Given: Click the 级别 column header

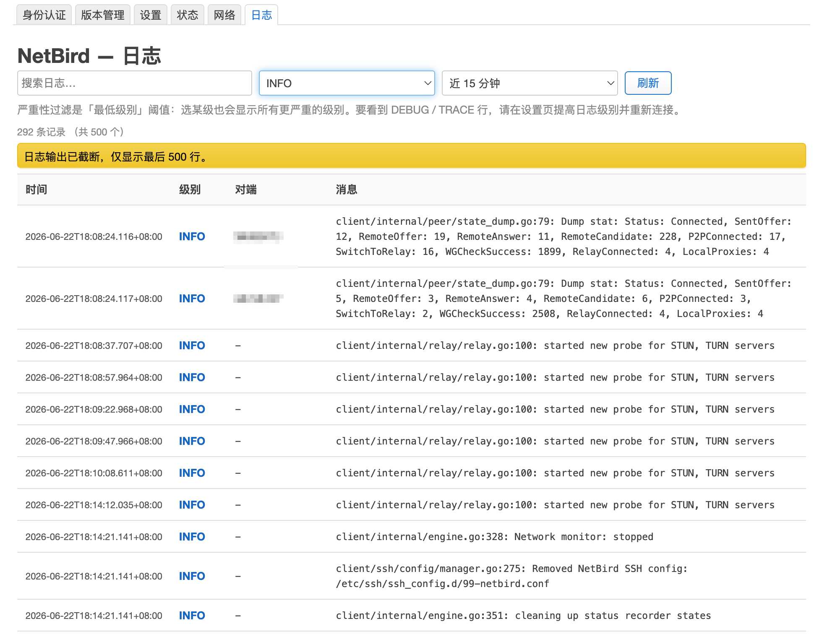Looking at the screenshot, I should coord(190,190).
